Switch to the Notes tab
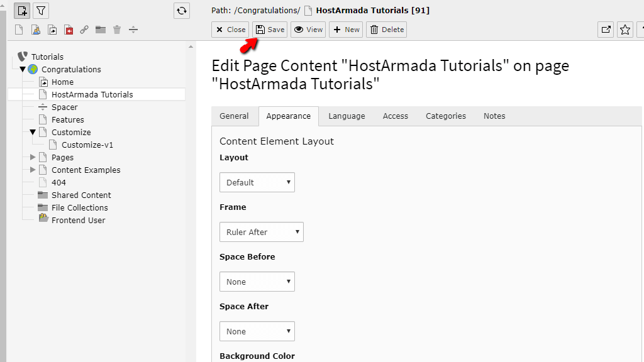644x362 pixels. pos(494,116)
